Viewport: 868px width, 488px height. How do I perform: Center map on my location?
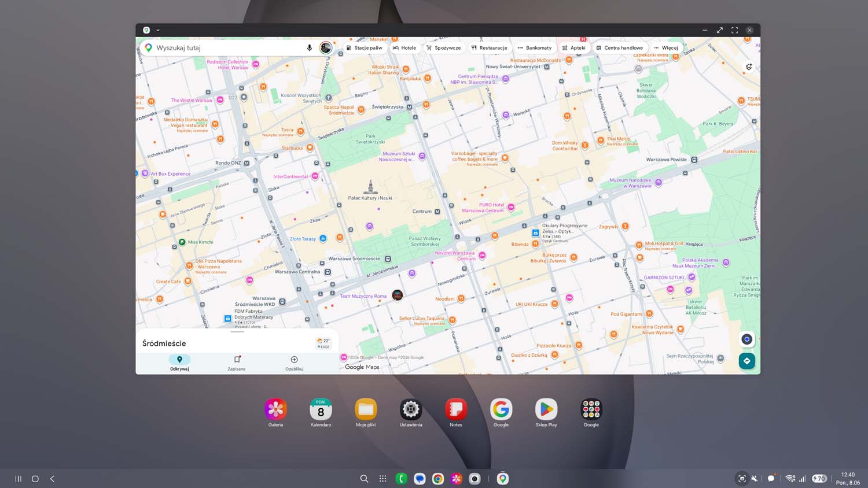(x=746, y=339)
